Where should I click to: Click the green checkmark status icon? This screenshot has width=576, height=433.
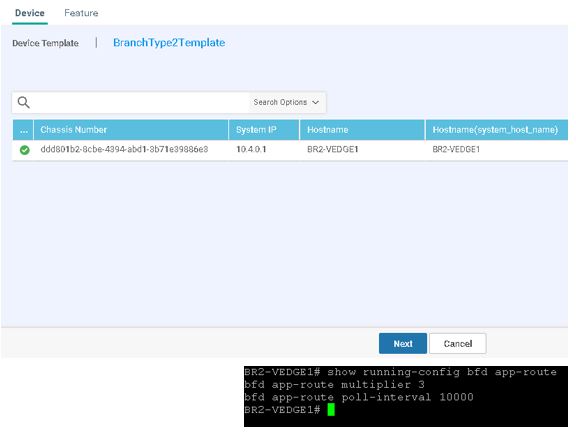click(x=25, y=150)
